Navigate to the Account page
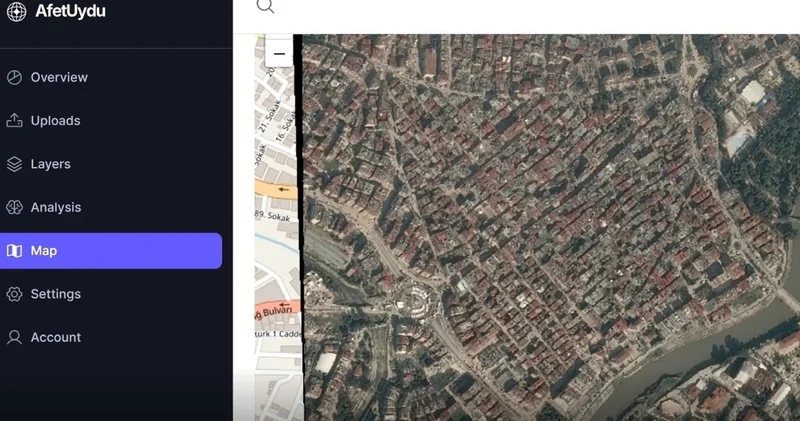 point(56,338)
